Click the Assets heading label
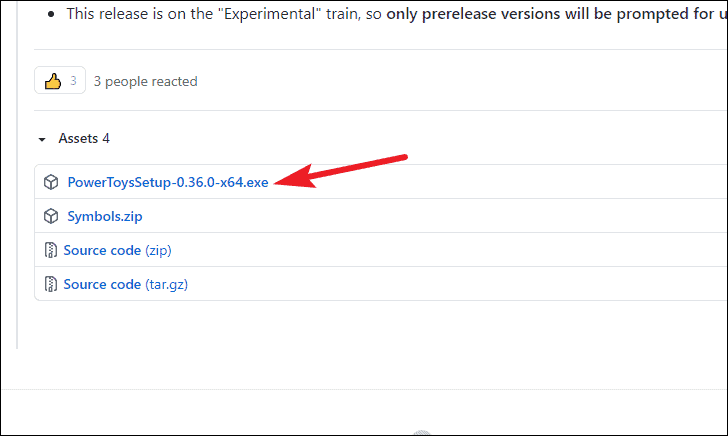Image resolution: width=728 pixels, height=436 pixels. click(78, 138)
